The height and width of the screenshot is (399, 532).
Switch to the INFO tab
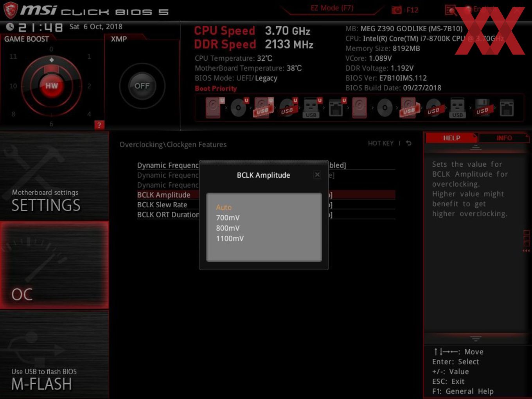click(504, 138)
